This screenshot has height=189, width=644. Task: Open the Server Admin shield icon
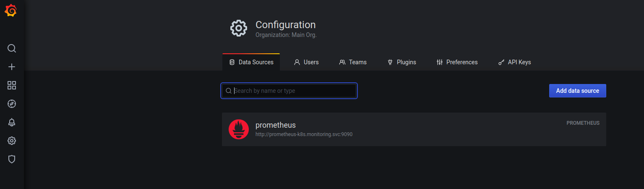(x=12, y=159)
